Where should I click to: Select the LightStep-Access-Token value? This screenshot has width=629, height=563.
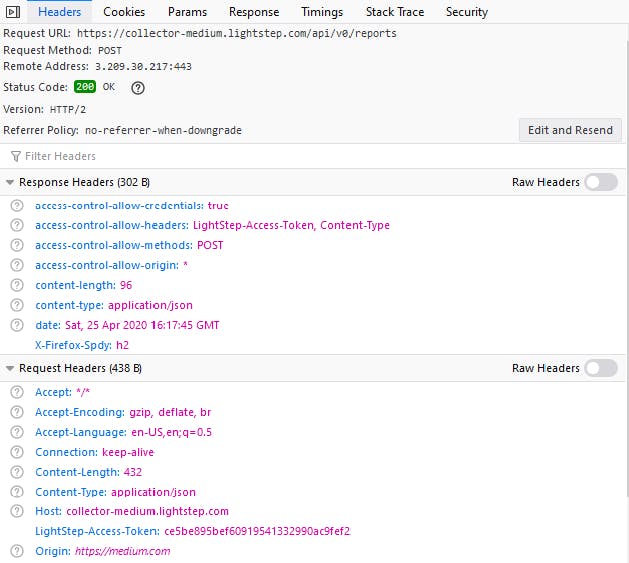coord(257,531)
